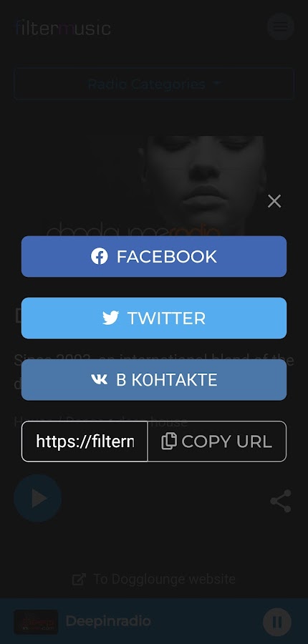Click the Facebook logo icon

(x=100, y=256)
